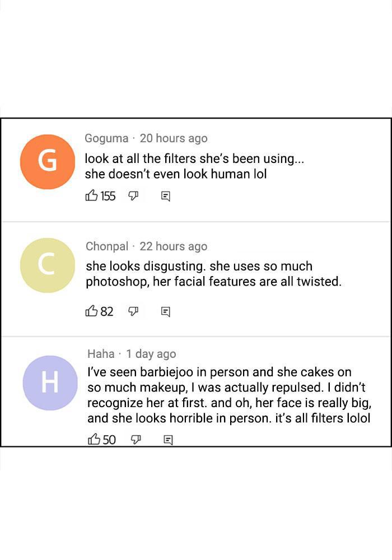
Task: Click thumbs down on Chonpal's comment
Action: 133,311
